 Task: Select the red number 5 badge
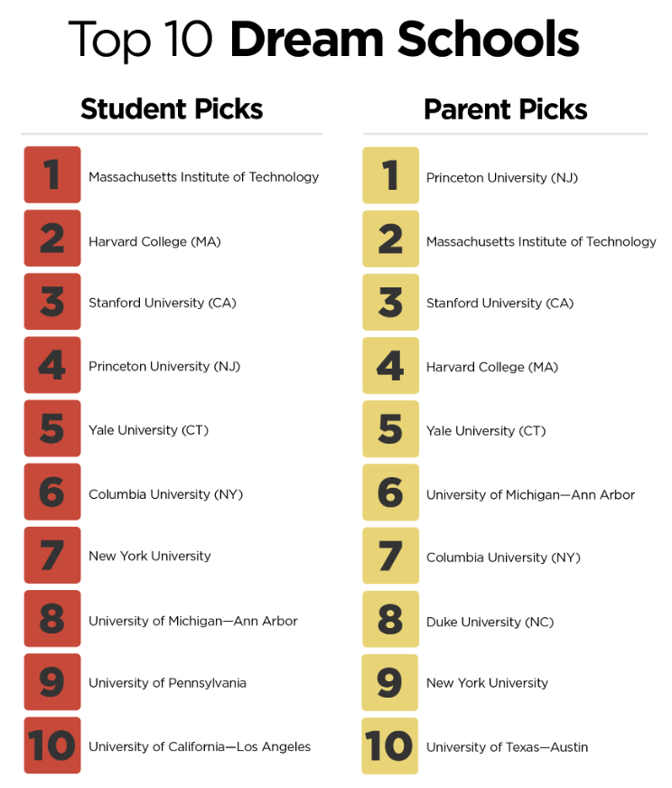click(x=52, y=428)
